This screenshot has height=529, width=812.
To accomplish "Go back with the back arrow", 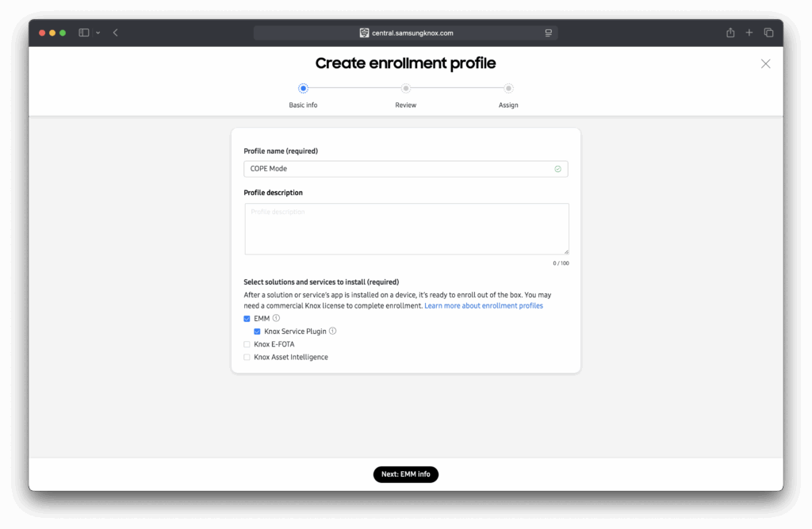I will pyautogui.click(x=116, y=33).
